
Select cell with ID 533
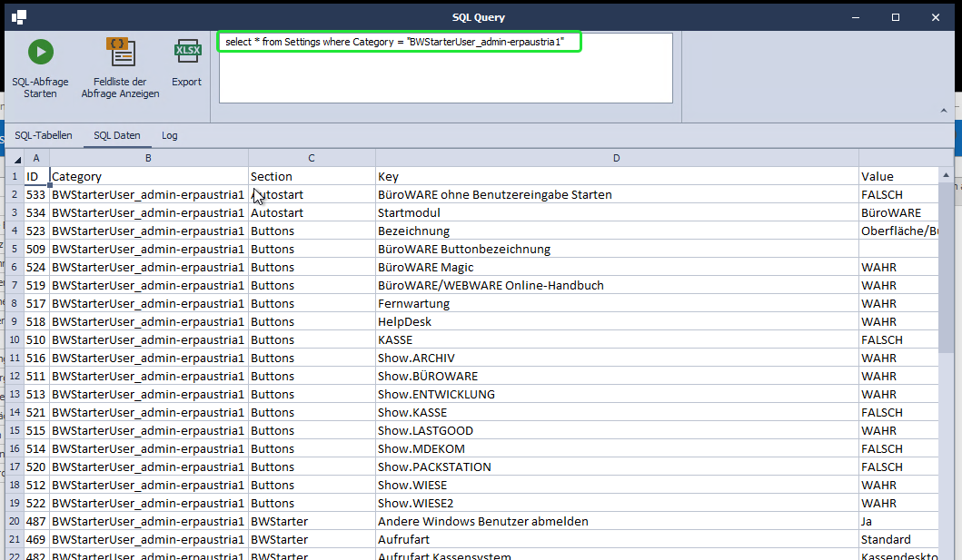tap(37, 195)
